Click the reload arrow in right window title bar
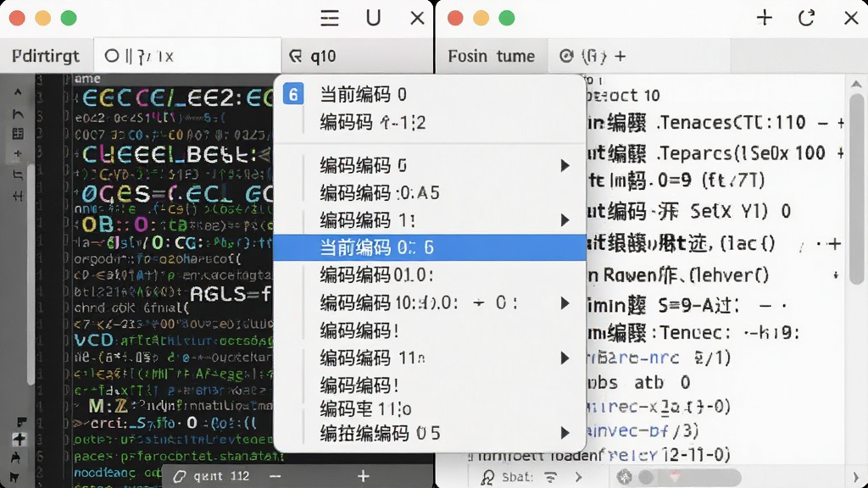The height and width of the screenshot is (488, 868). (807, 18)
